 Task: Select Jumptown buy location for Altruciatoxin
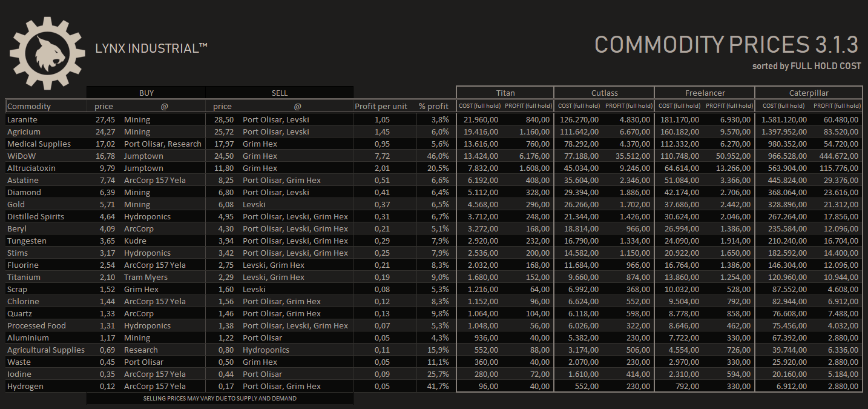145,168
